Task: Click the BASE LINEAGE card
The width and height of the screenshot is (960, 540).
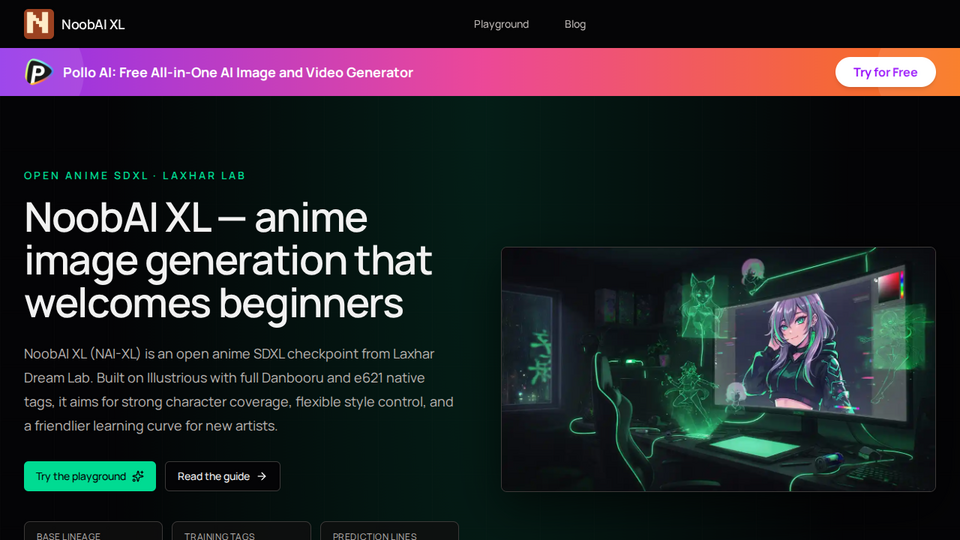Action: pyautogui.click(x=93, y=531)
